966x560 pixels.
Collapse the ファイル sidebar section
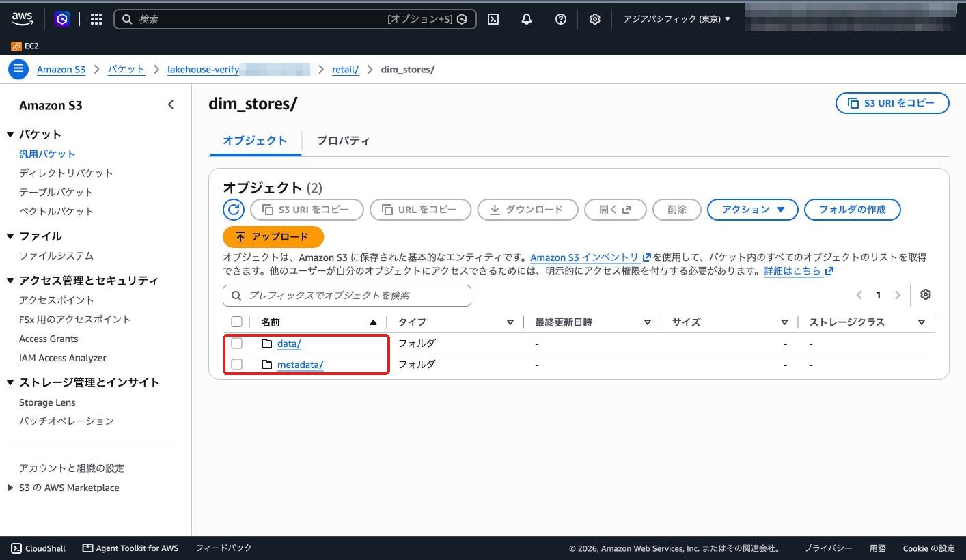click(10, 236)
